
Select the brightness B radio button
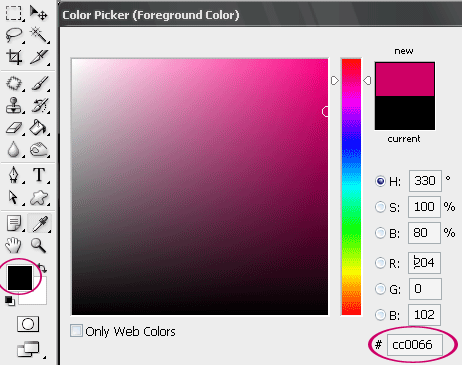coord(380,233)
